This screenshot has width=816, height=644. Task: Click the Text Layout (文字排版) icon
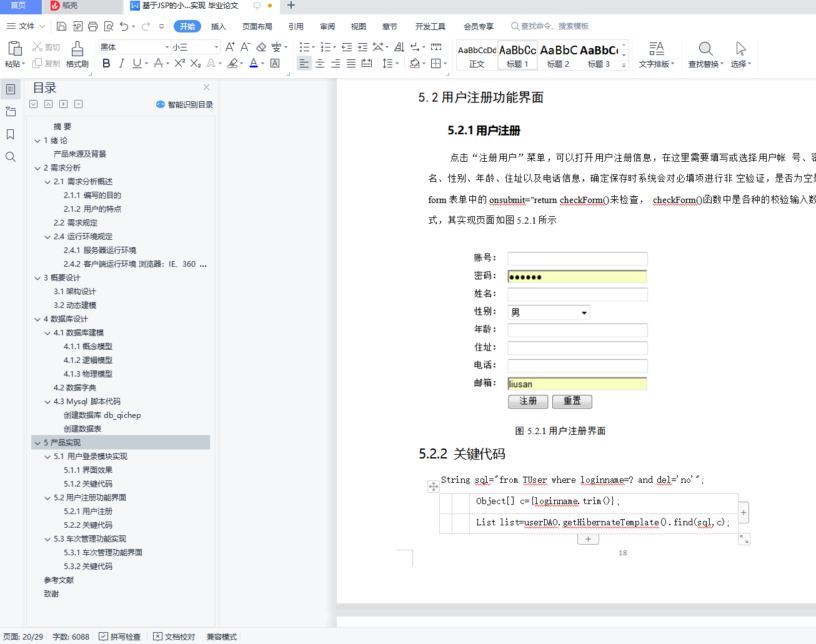click(x=657, y=49)
